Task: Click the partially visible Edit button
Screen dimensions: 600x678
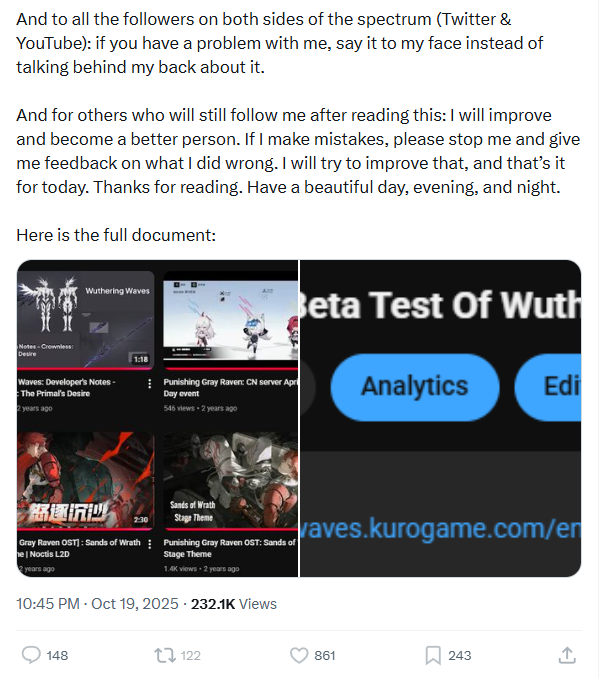Action: 548,387
